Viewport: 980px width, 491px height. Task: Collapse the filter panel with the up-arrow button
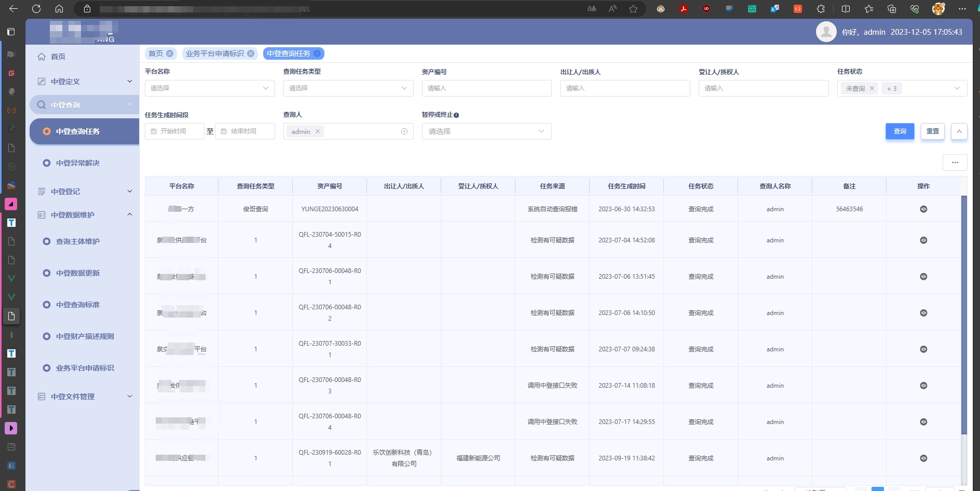(959, 131)
